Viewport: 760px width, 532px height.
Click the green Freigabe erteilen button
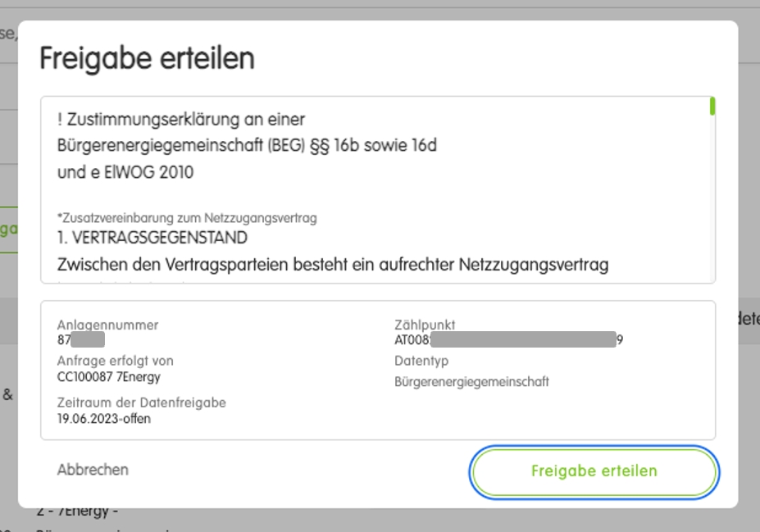[x=594, y=471]
